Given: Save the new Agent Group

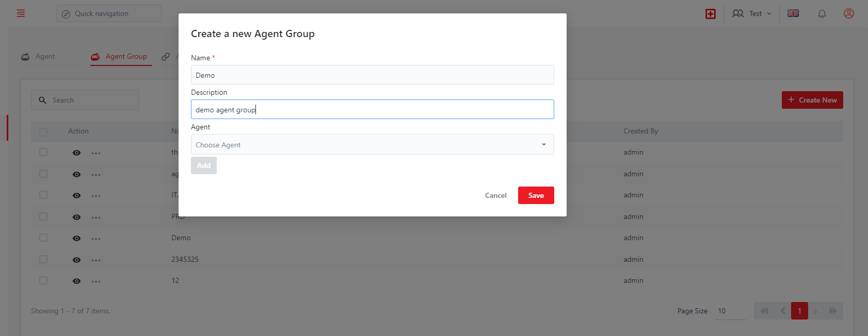Looking at the screenshot, I should 536,195.
